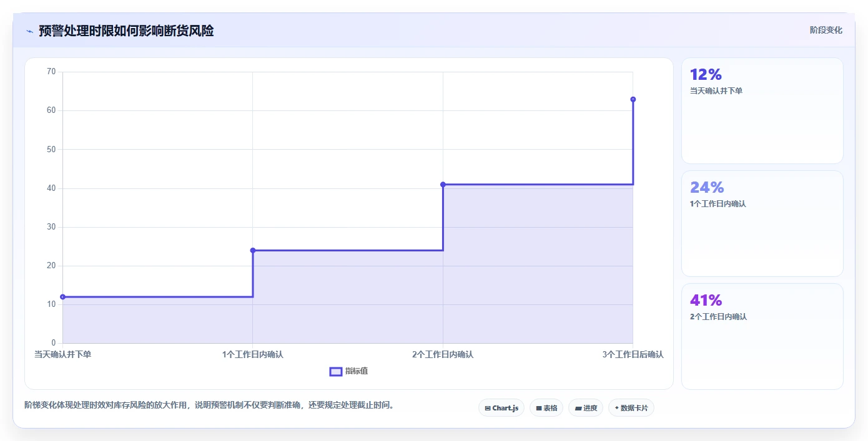Click the title 预警处理时限如何影响断货风险
Viewport: 868px width, 441px height.
[x=126, y=31]
